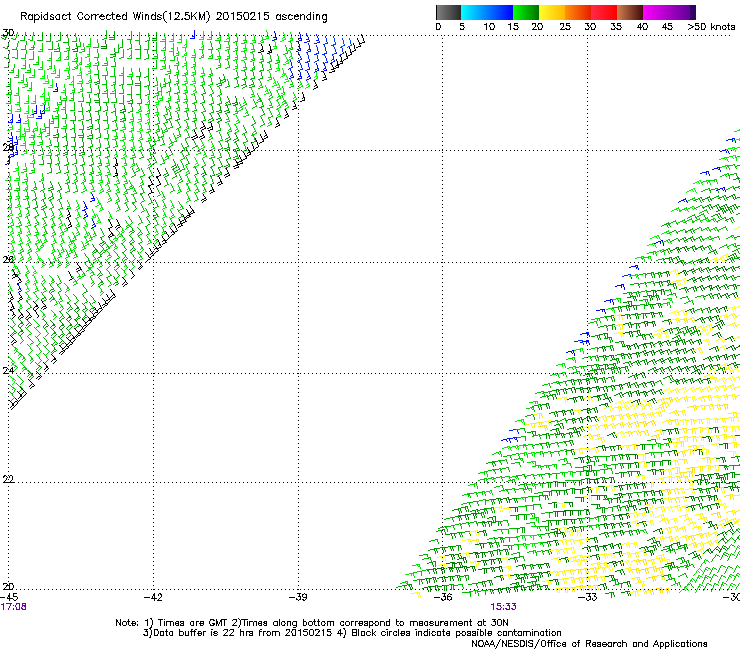Click the longitude axis label '-45'
This screenshot has width=740, height=650.
pos(9,597)
